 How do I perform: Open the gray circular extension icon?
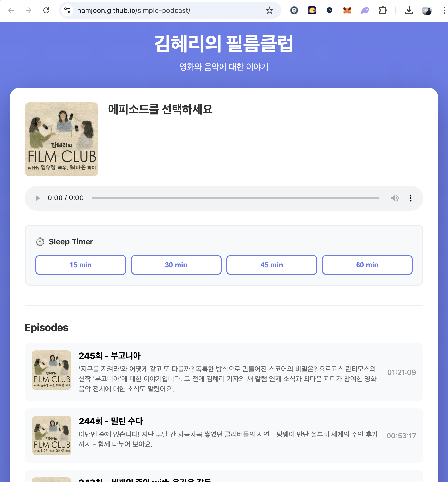coord(294,10)
